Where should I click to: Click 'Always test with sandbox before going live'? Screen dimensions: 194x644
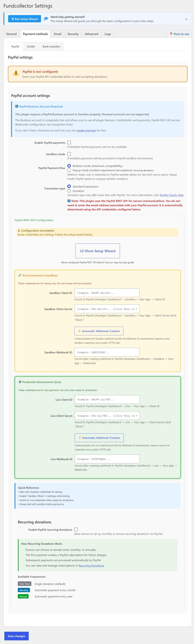click(x=42, y=504)
